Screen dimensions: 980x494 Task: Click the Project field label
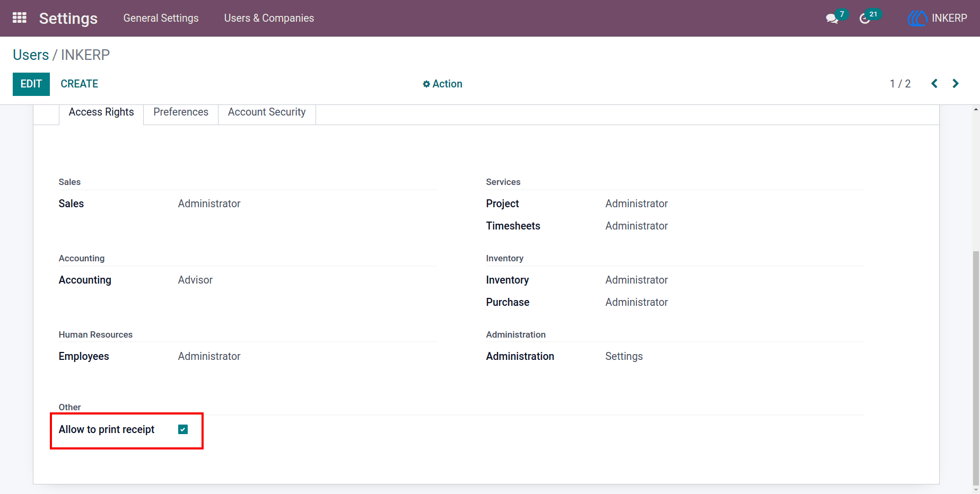[x=503, y=204]
